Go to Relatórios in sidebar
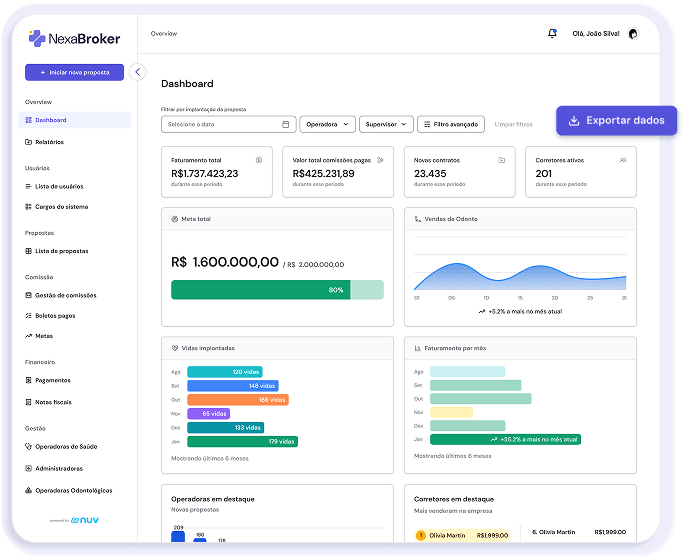 (49, 142)
